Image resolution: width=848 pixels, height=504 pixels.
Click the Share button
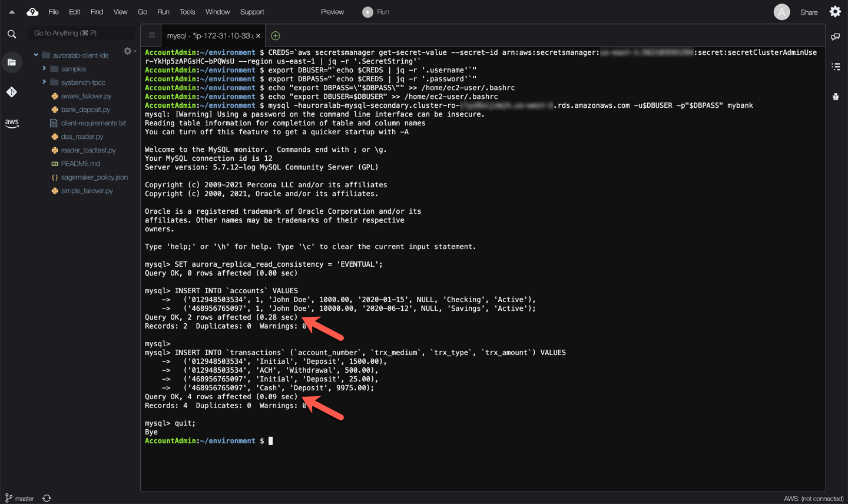pyautogui.click(x=809, y=11)
